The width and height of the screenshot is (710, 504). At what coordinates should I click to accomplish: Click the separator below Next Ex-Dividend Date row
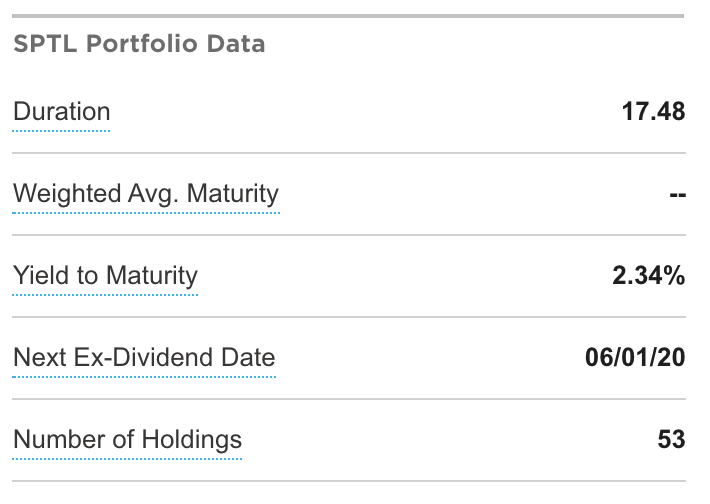349,399
